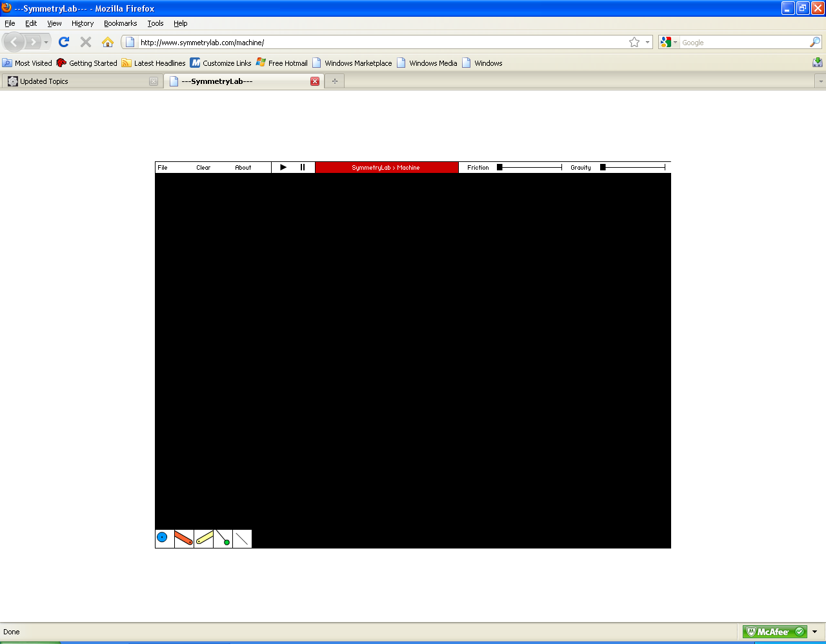Open the URL bar history dropdown

coord(647,43)
